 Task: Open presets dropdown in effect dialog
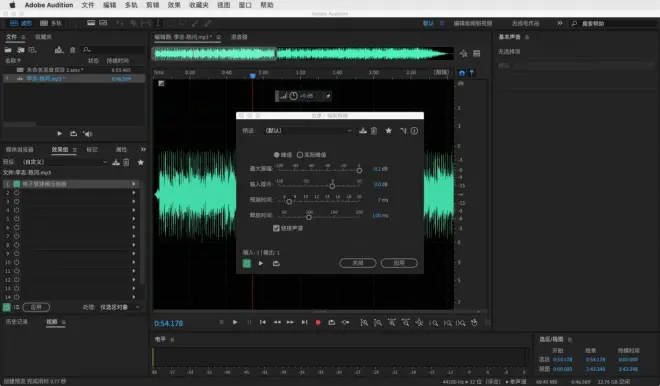[308, 131]
